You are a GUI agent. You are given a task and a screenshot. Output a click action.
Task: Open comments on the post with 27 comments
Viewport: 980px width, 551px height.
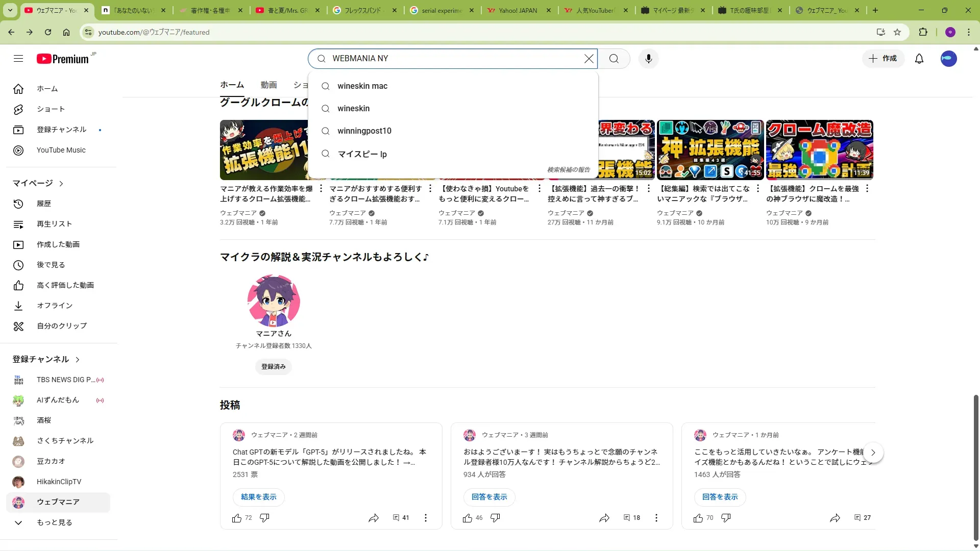862,518
